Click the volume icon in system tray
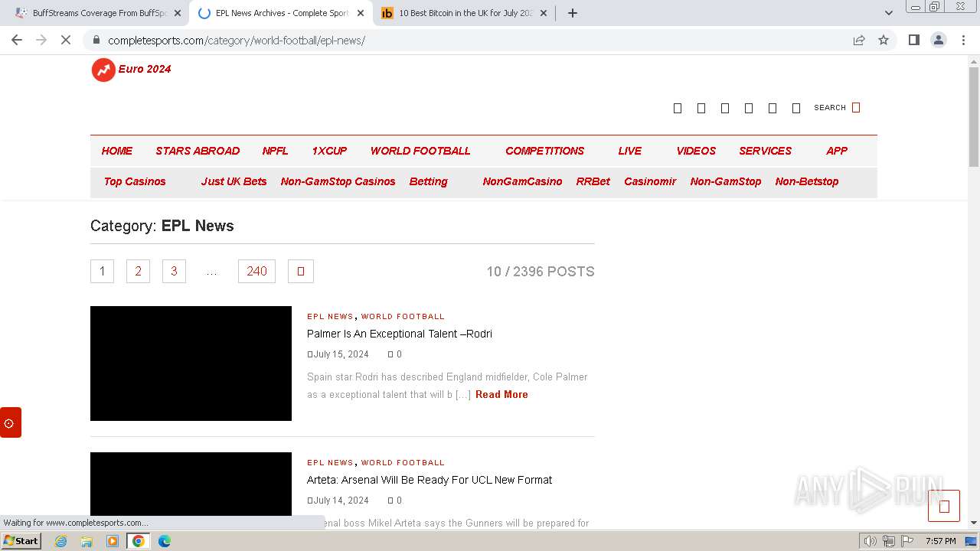The height and width of the screenshot is (551, 980). [x=871, y=541]
